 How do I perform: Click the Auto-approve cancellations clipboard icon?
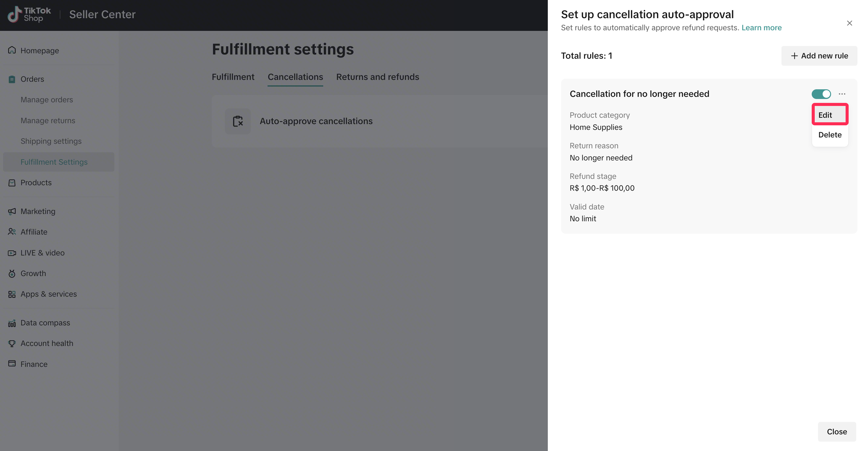pyautogui.click(x=238, y=121)
